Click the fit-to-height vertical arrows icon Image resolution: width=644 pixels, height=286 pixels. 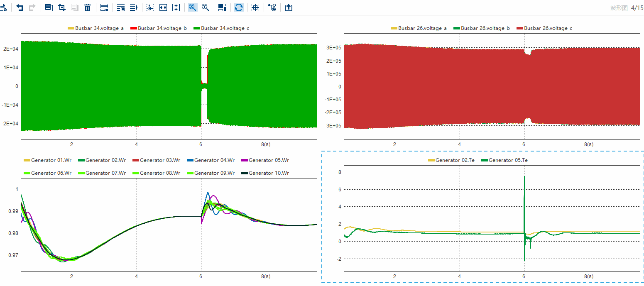click(x=176, y=7)
